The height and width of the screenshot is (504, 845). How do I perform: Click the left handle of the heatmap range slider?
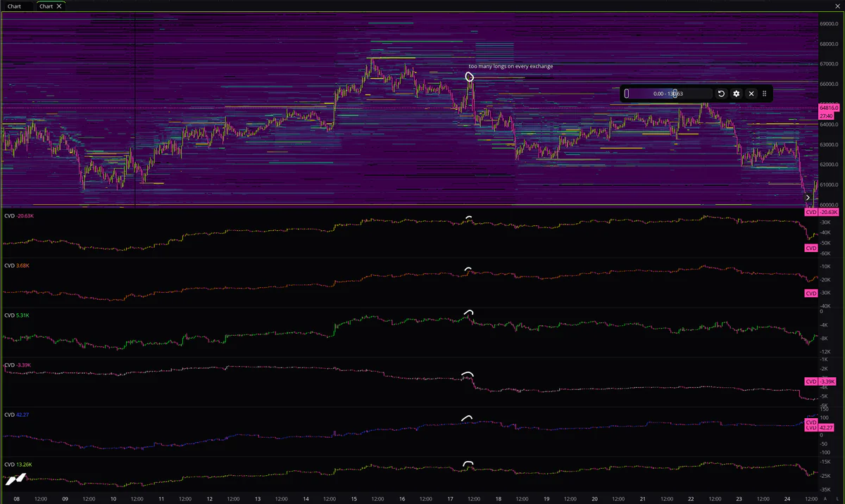tap(627, 94)
